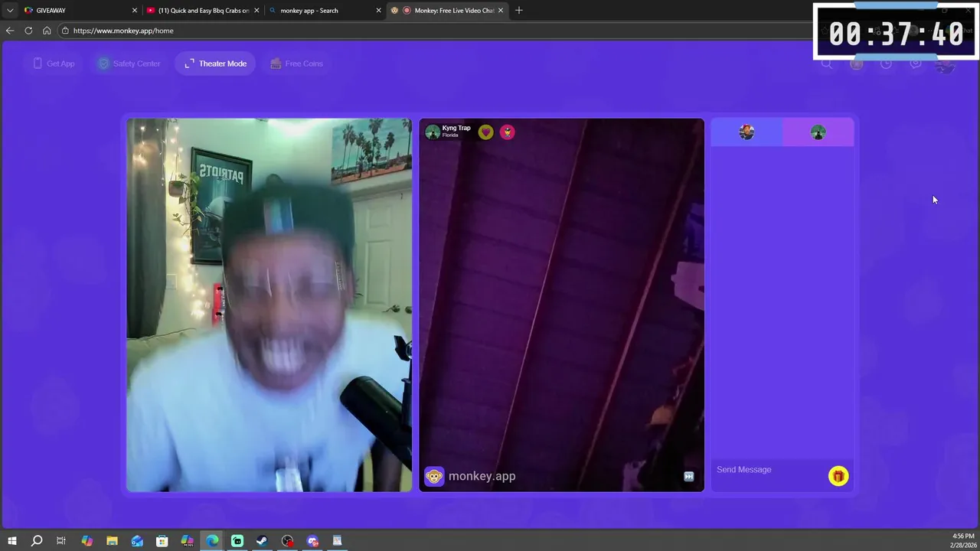The height and width of the screenshot is (551, 980).
Task: Select the left avatar chat tab
Action: click(x=746, y=132)
